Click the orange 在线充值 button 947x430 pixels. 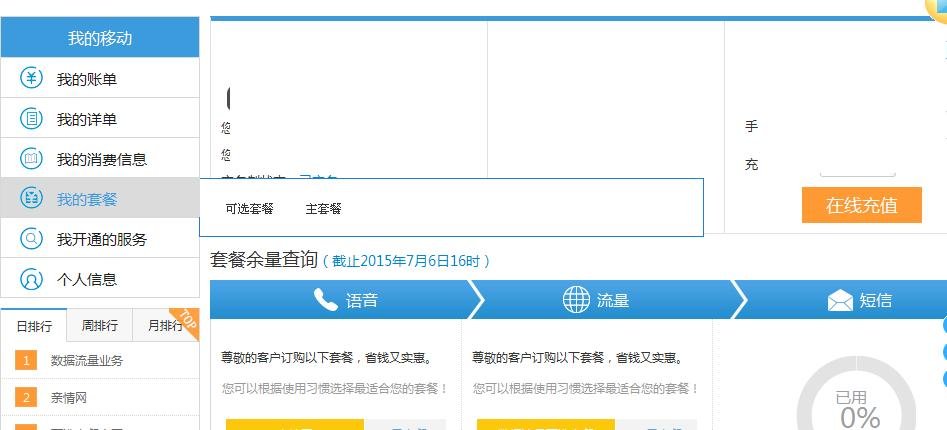(x=862, y=205)
